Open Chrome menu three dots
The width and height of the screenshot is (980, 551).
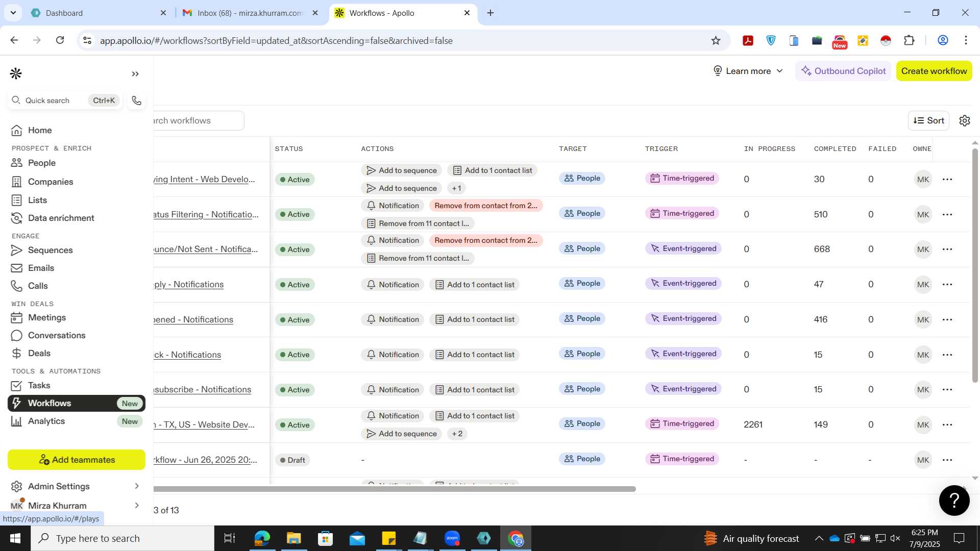966,40
